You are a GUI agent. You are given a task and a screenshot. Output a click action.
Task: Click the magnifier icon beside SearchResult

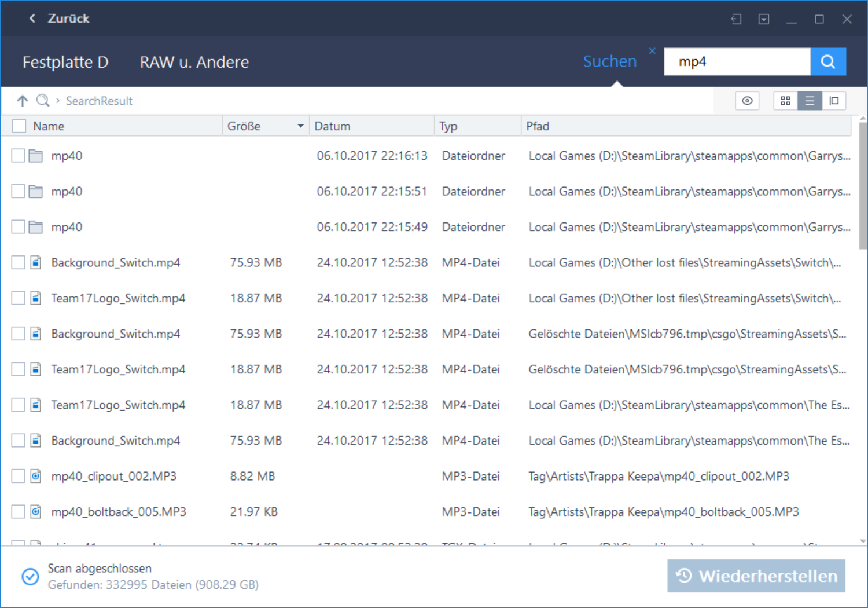(43, 101)
